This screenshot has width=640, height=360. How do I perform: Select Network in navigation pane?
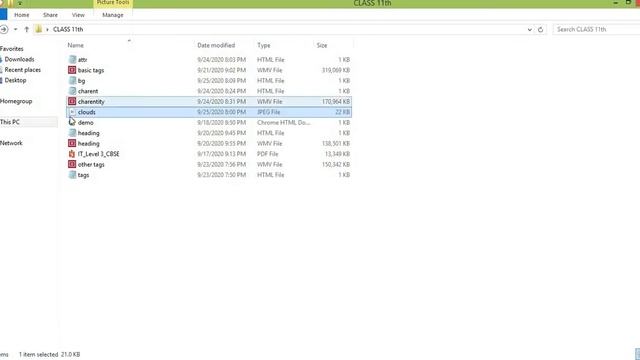pos(11,143)
